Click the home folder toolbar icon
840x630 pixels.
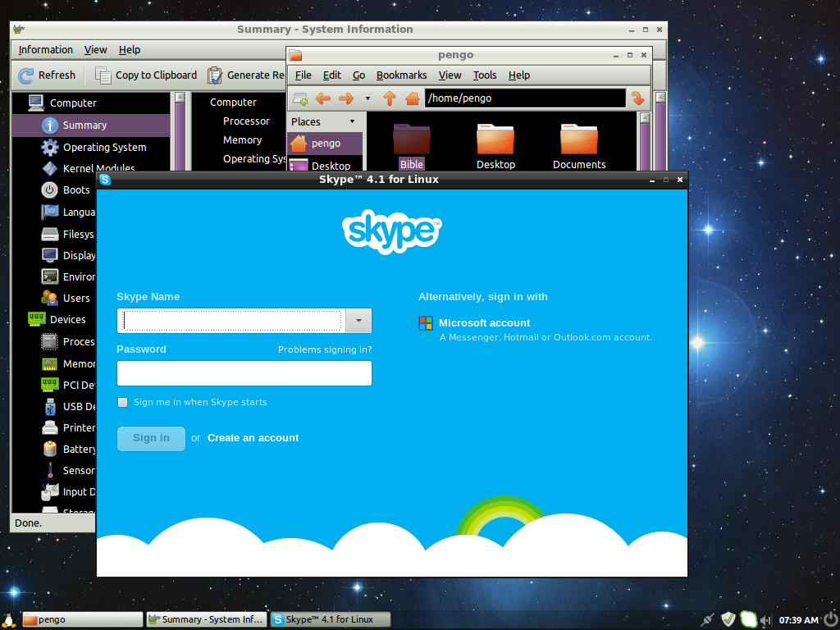click(x=412, y=98)
